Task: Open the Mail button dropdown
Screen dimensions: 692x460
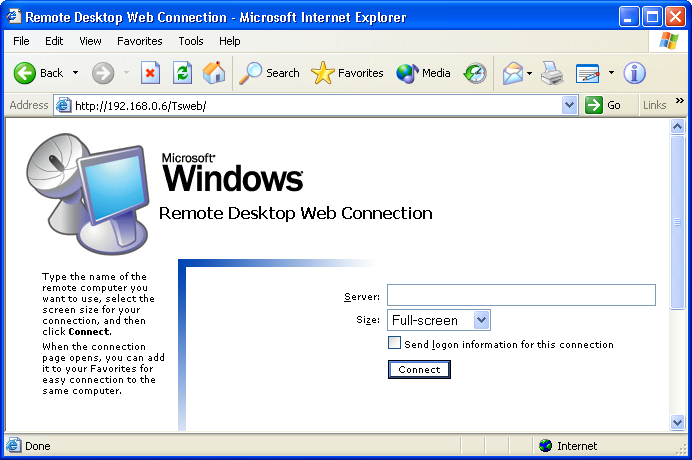Action: coord(529,73)
